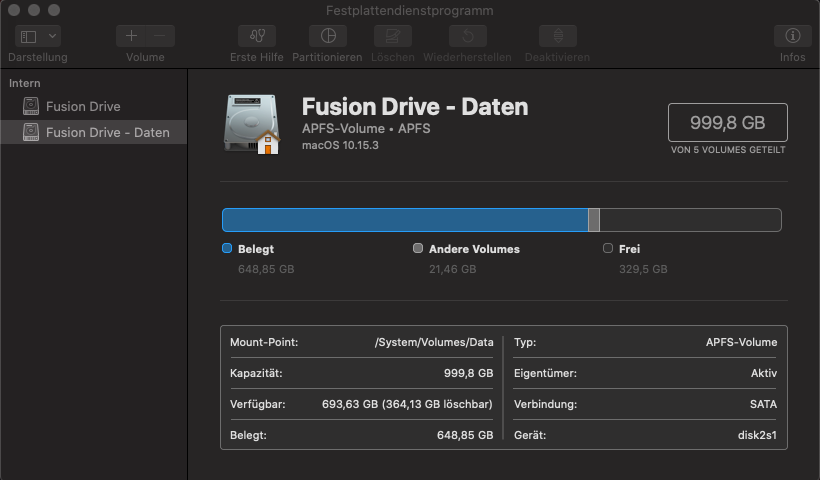Image resolution: width=820 pixels, height=480 pixels.
Task: Click the large drive icon with house badge
Action: pos(252,124)
